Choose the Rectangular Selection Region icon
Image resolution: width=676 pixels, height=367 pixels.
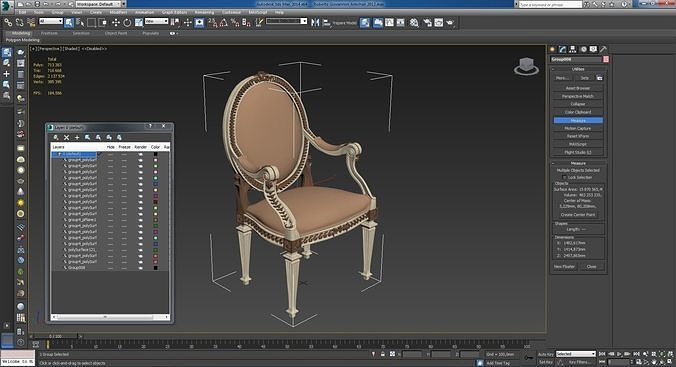pyautogui.click(x=91, y=22)
